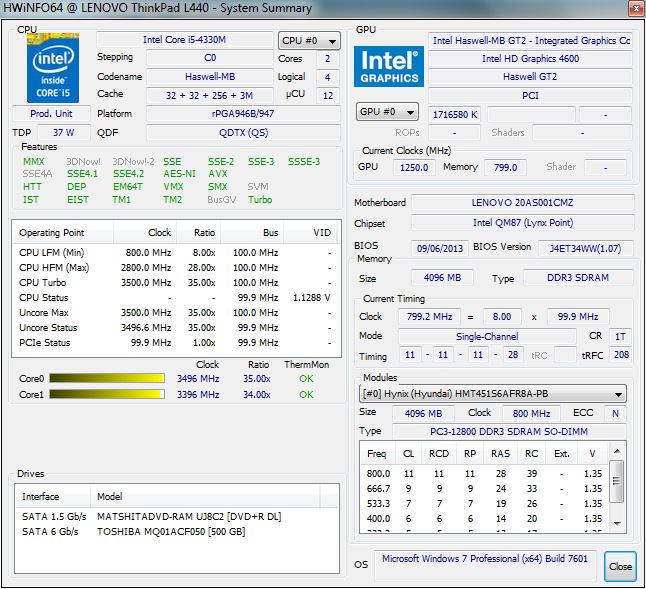This screenshot has width=646, height=589.
Task: Click the Chipset Intel QM87 (Lynx Point) field
Action: coord(522,223)
